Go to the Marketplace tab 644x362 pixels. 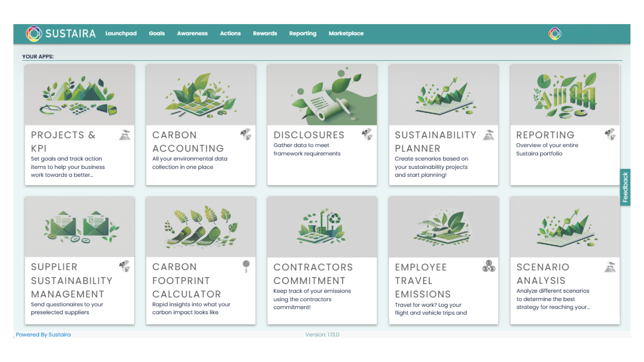346,34
